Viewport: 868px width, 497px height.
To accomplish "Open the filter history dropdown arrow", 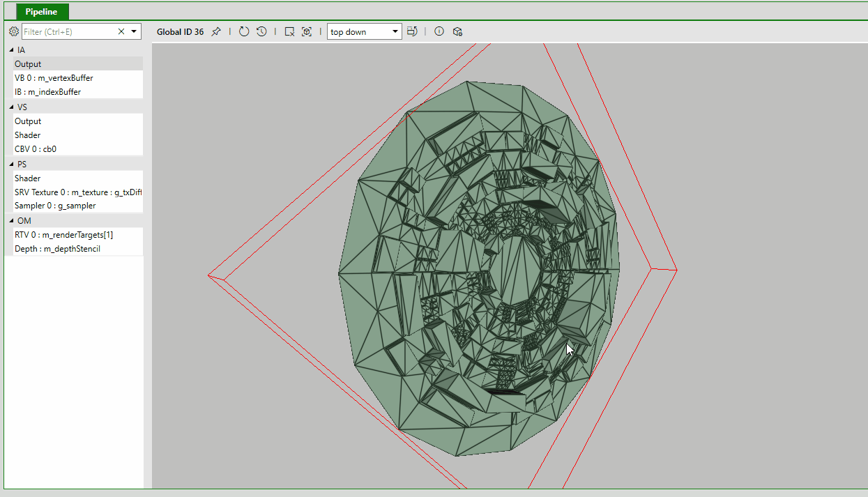I will 134,31.
